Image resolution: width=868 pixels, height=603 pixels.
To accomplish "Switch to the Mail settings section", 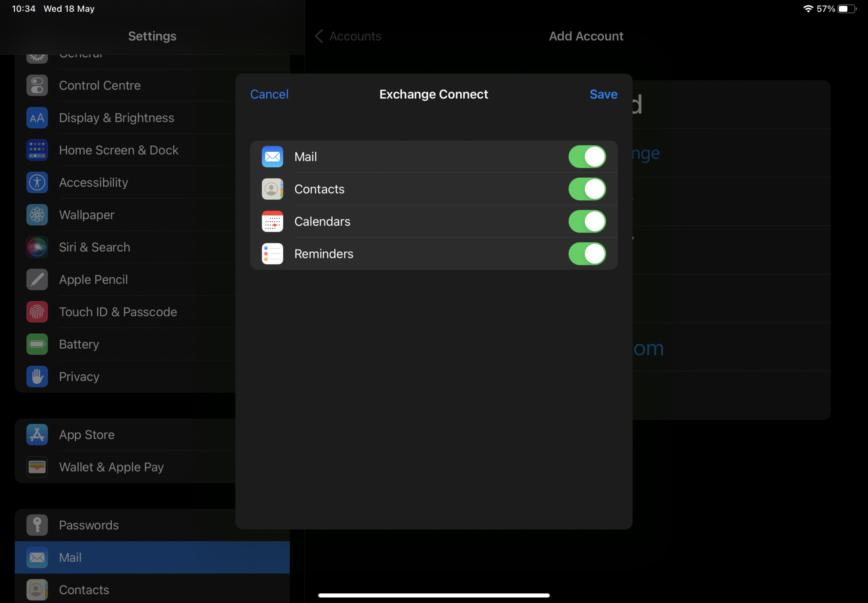I will click(x=70, y=557).
